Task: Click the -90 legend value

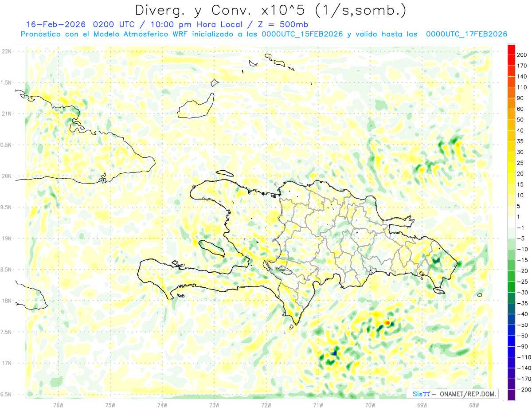Action: (x=523, y=346)
